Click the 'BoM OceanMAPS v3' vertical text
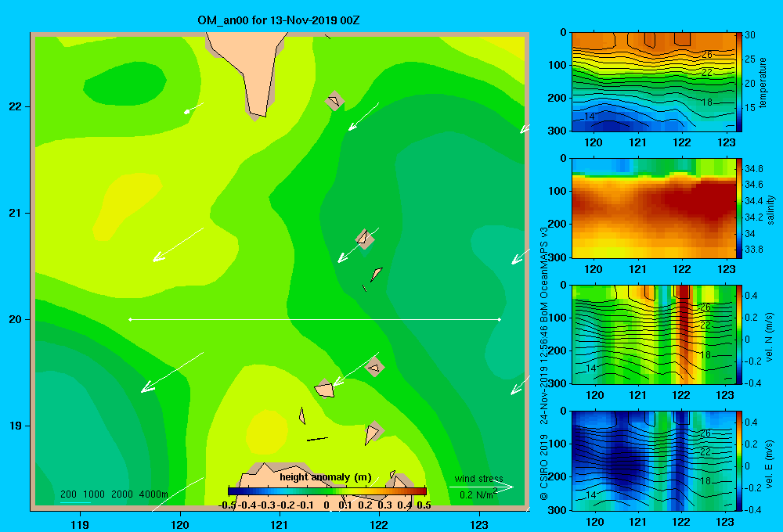 click(x=544, y=275)
